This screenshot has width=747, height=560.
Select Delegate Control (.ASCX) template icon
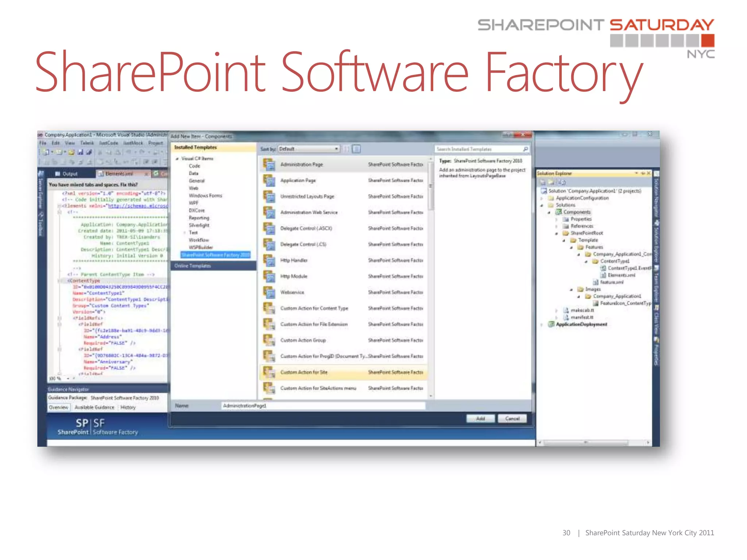tap(269, 229)
